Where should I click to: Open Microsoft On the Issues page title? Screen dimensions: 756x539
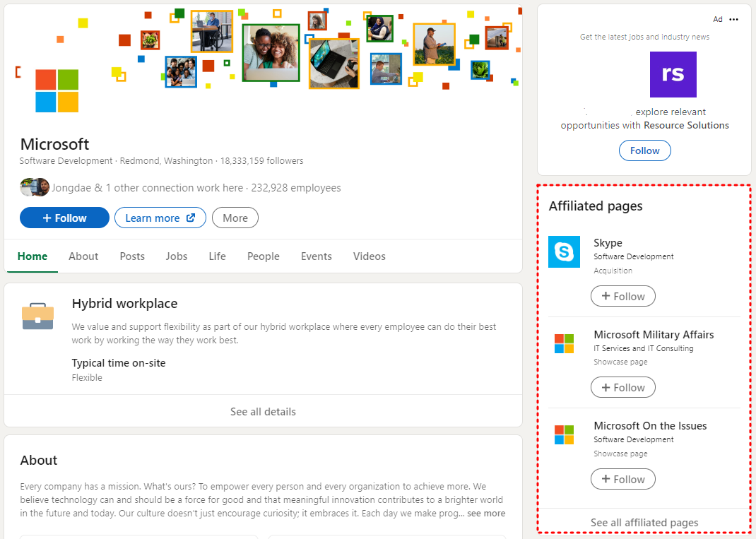[x=651, y=426]
